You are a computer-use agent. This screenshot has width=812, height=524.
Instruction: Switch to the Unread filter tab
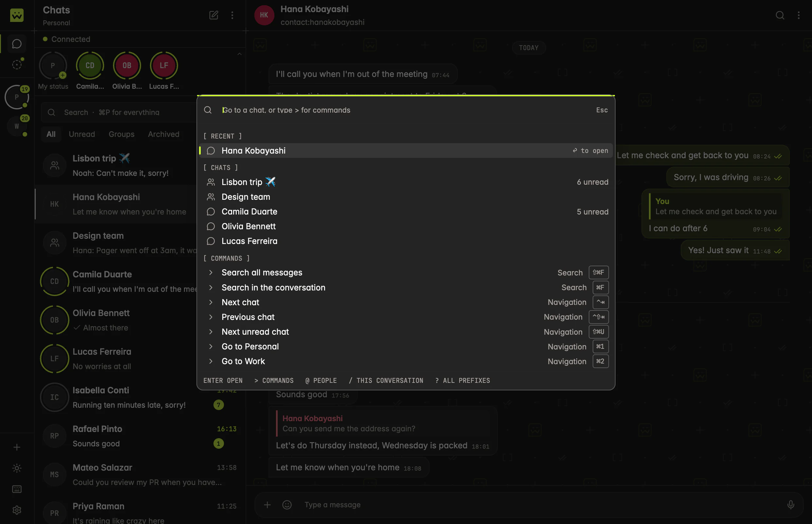[x=82, y=134]
